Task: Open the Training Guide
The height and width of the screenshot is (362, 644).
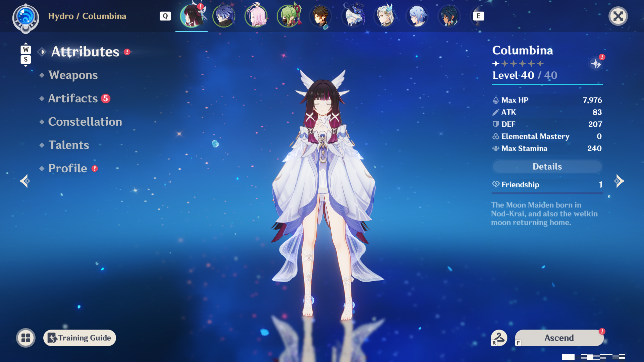Action: [79, 338]
